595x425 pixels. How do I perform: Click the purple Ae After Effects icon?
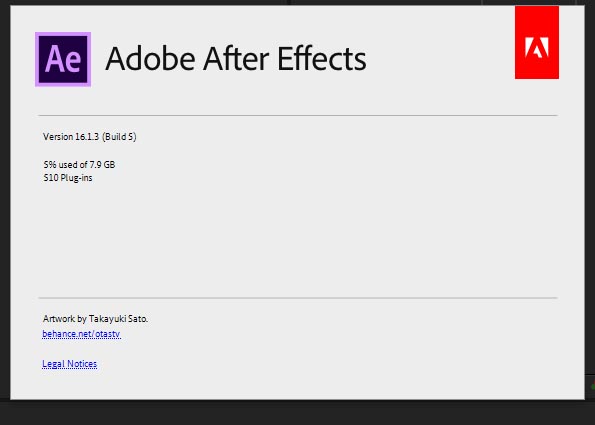tap(63, 60)
